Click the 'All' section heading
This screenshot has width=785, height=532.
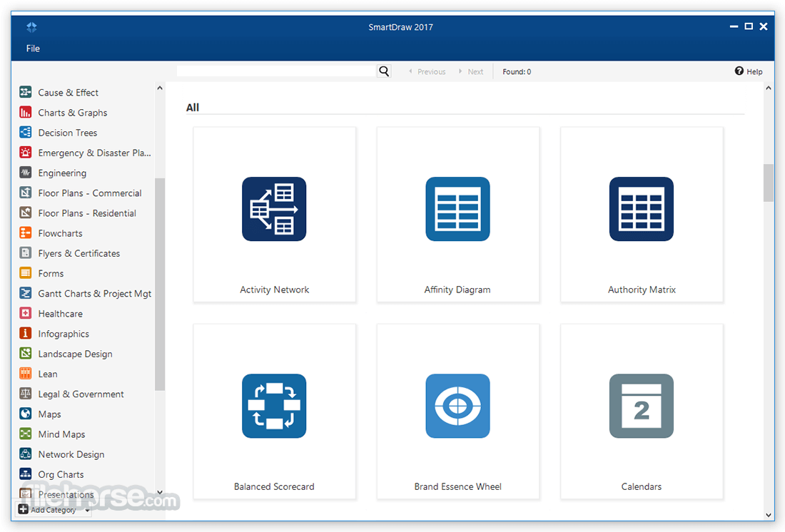click(193, 107)
